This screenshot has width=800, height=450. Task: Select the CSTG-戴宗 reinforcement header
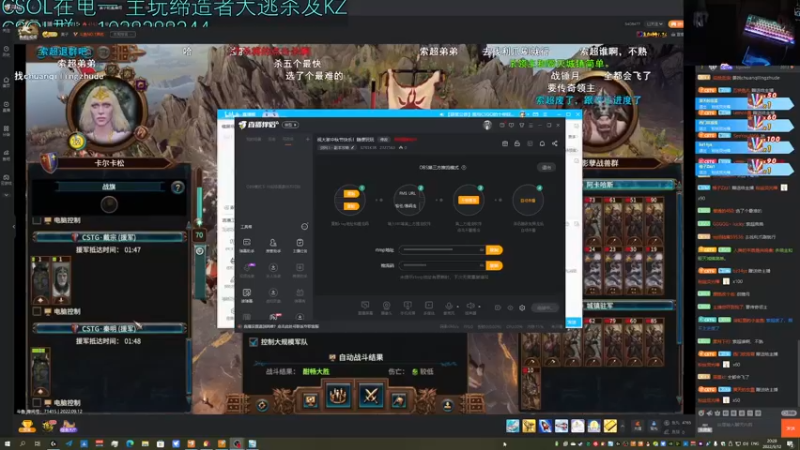click(x=109, y=237)
